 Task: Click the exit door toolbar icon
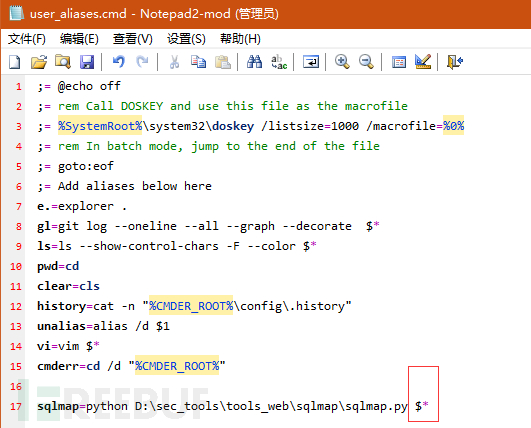coord(454,62)
